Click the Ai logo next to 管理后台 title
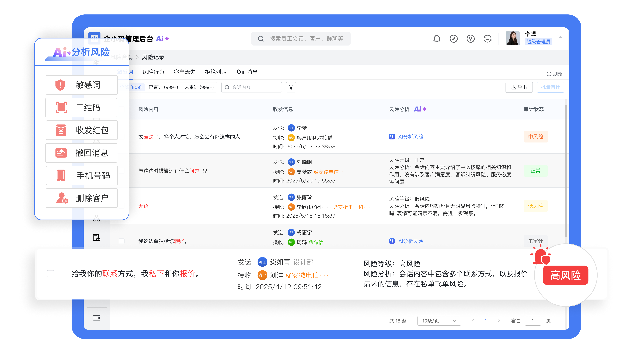The image size is (644, 339). point(163,38)
